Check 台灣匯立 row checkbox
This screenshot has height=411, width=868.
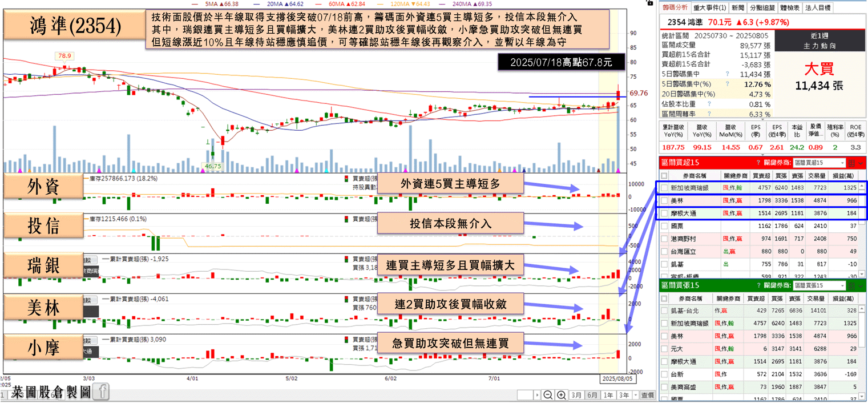tap(664, 251)
